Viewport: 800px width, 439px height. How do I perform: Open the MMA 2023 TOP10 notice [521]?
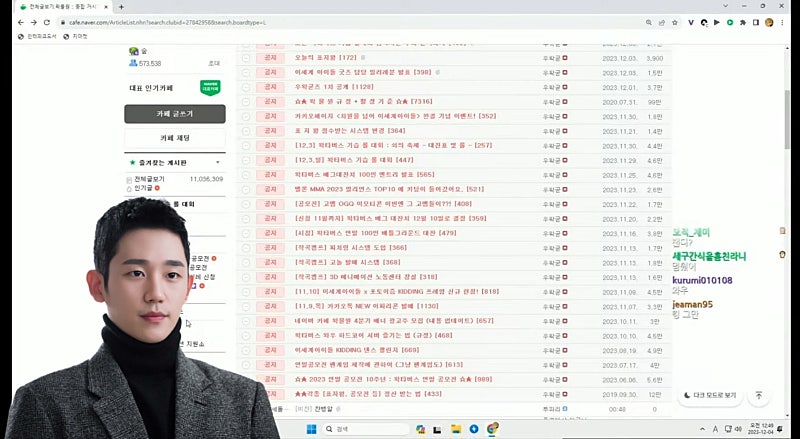click(389, 189)
